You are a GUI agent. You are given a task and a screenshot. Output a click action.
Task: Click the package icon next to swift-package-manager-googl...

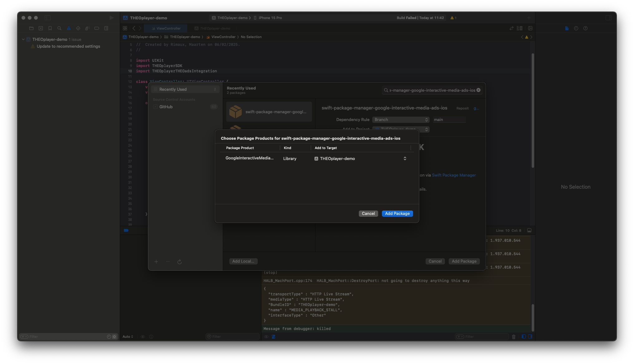236,111
